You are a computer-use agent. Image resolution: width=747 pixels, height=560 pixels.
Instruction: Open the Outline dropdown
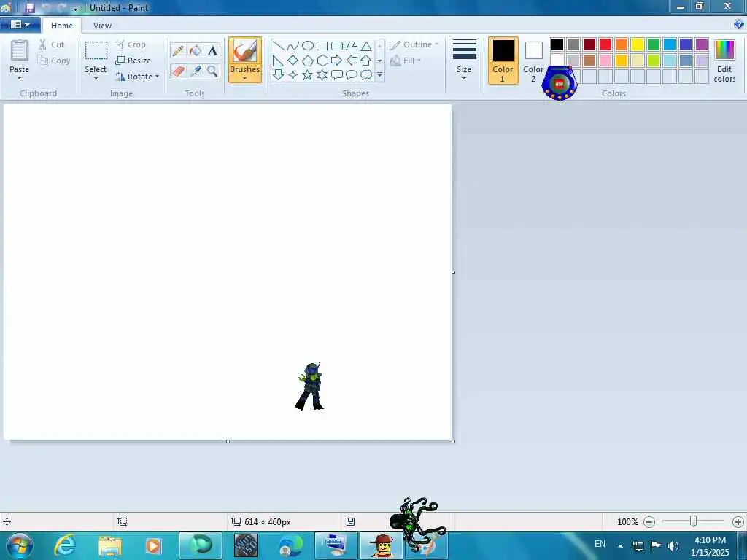pos(414,44)
